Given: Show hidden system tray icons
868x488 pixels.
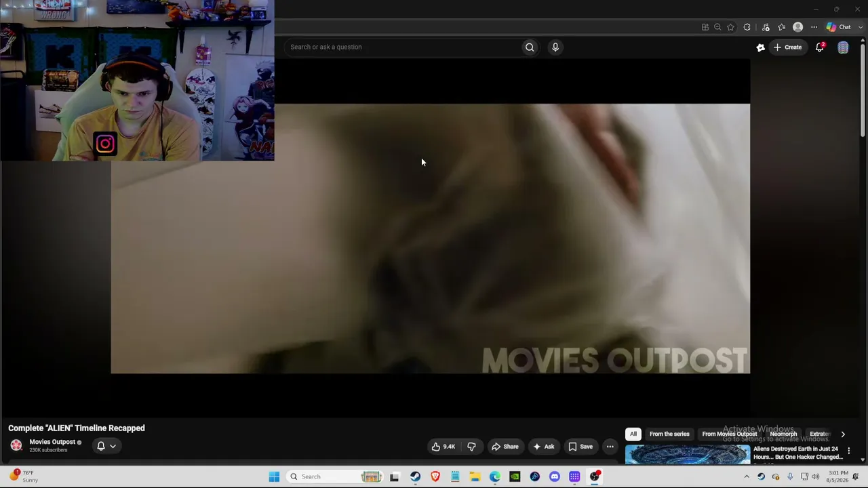Looking at the screenshot, I should pos(747,476).
